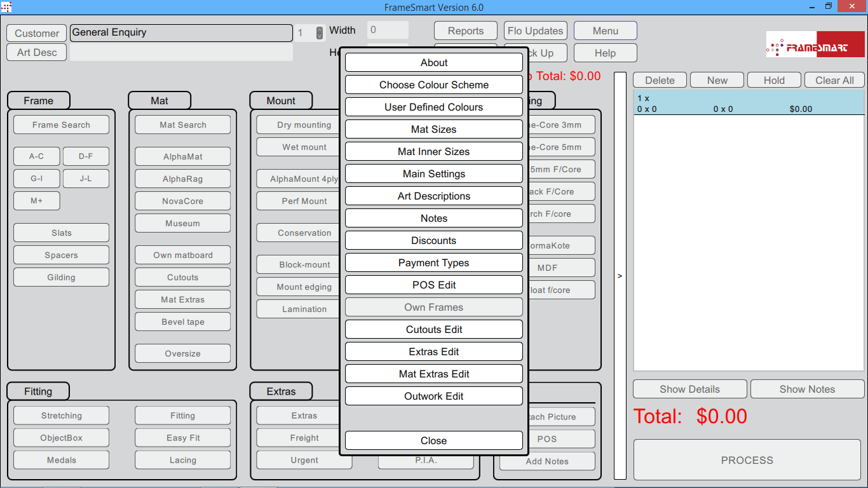Select the Notes menu entry
This screenshot has height=488, width=868.
[434, 218]
